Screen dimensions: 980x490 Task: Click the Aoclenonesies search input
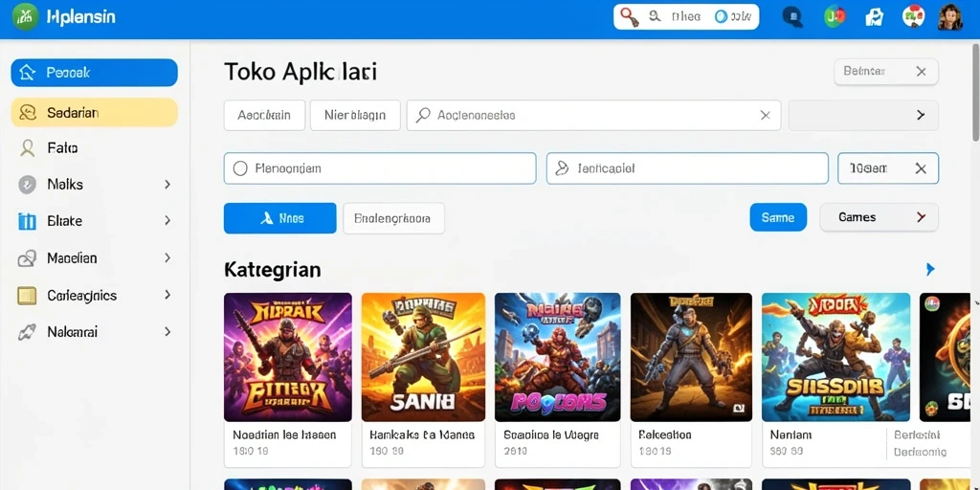(593, 115)
